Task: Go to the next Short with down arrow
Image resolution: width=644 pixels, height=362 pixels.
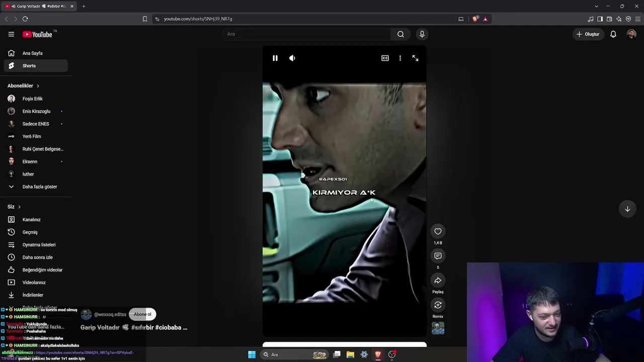Action: [627, 209]
